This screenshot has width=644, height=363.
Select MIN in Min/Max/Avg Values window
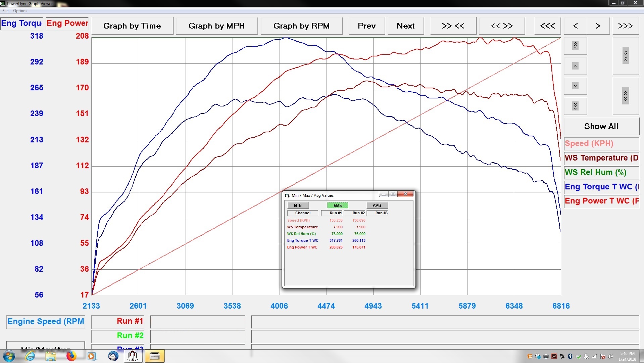(298, 206)
